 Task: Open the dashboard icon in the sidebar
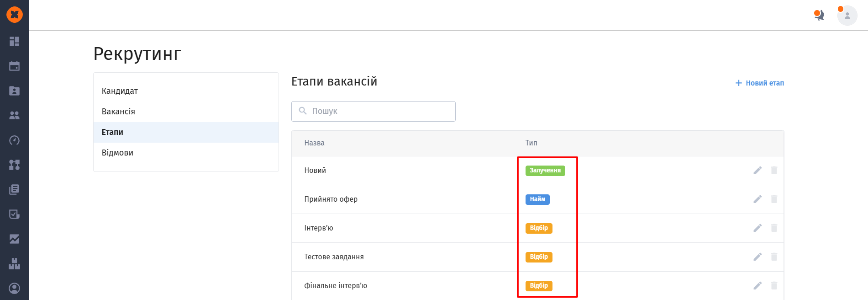(14, 42)
